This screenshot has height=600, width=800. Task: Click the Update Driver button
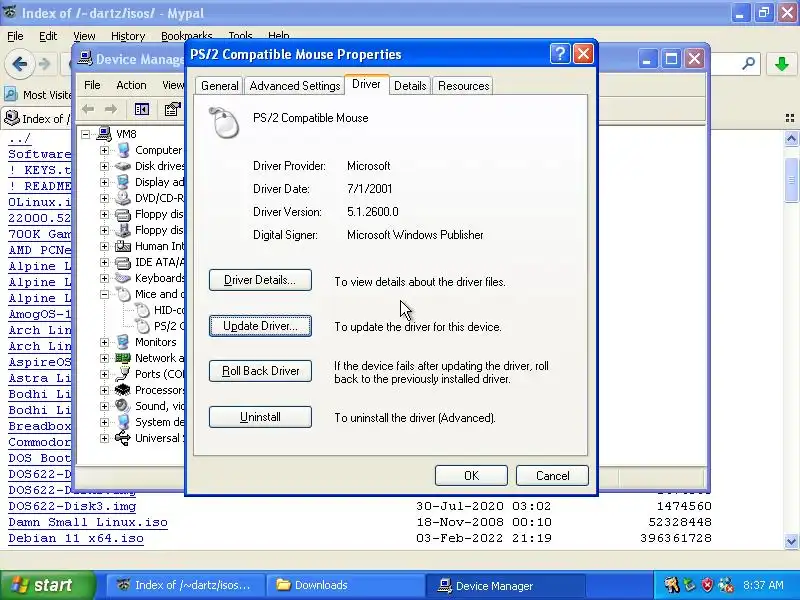tap(260, 326)
